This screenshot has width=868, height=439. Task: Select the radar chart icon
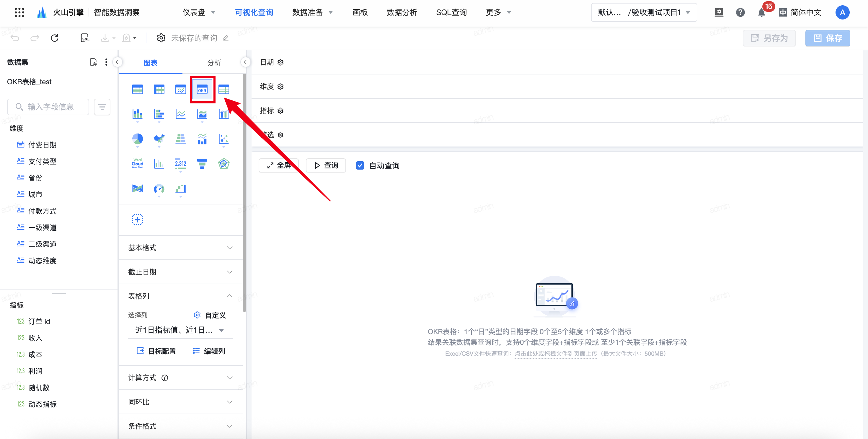point(224,164)
